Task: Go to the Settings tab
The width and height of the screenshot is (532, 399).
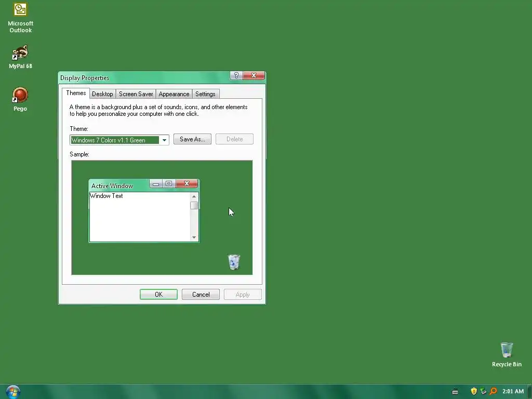Action: pos(205,94)
